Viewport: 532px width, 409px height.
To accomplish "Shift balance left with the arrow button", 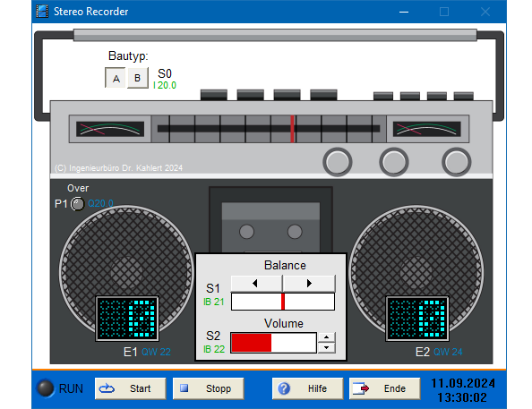I will [x=256, y=283].
